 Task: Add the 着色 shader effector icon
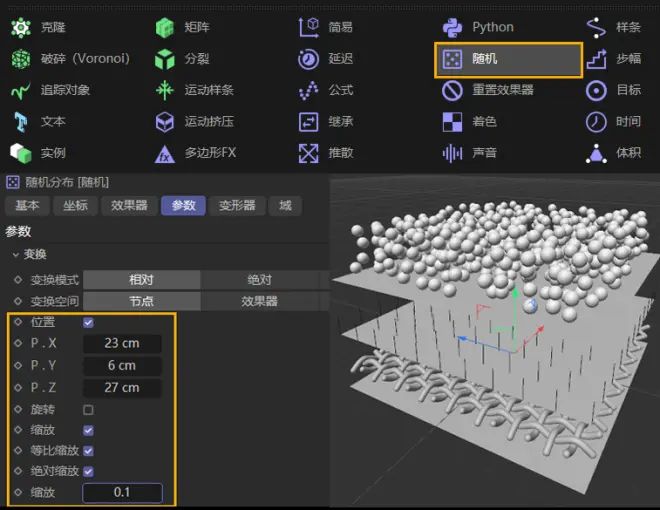click(452, 122)
